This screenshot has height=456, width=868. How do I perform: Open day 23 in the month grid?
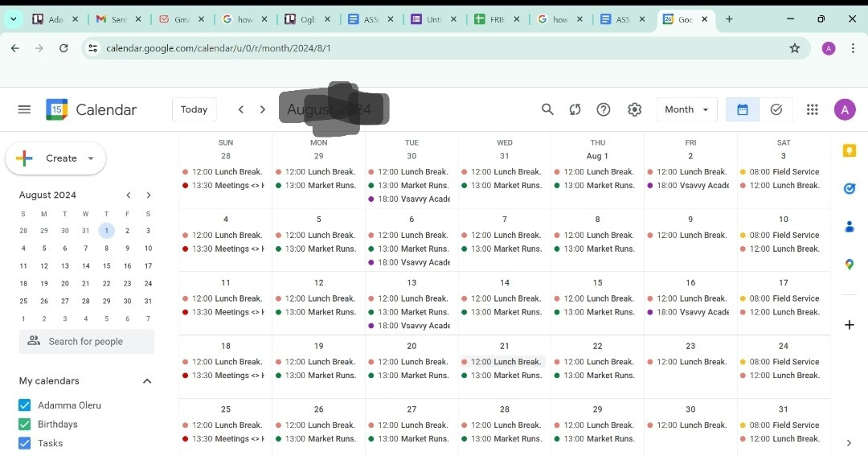tap(690, 347)
